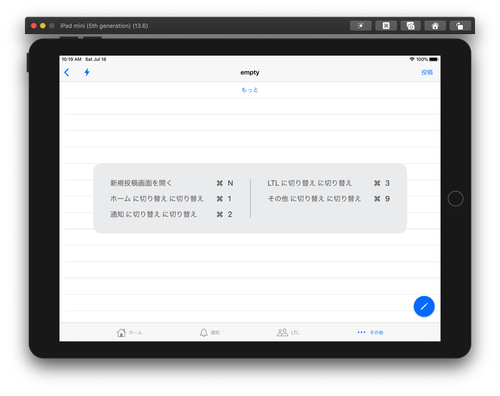The image size is (500, 396).
Task: Load more with the もっと link
Action: (250, 90)
